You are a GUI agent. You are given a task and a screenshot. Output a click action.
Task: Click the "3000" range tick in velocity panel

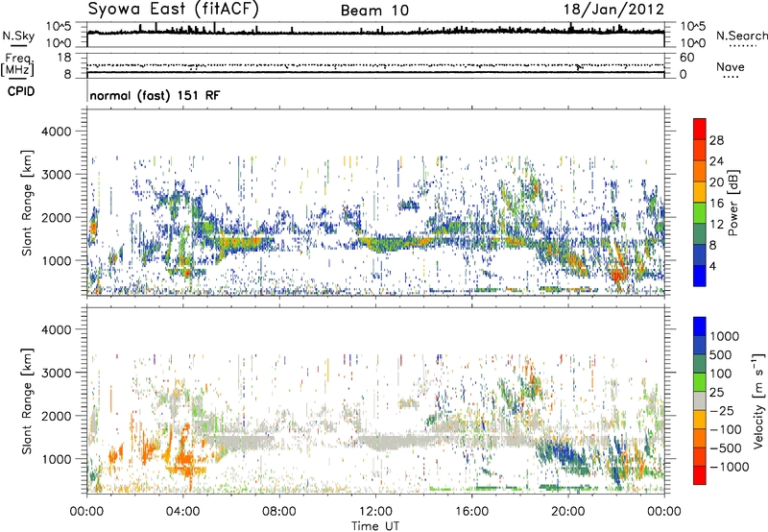coord(56,373)
